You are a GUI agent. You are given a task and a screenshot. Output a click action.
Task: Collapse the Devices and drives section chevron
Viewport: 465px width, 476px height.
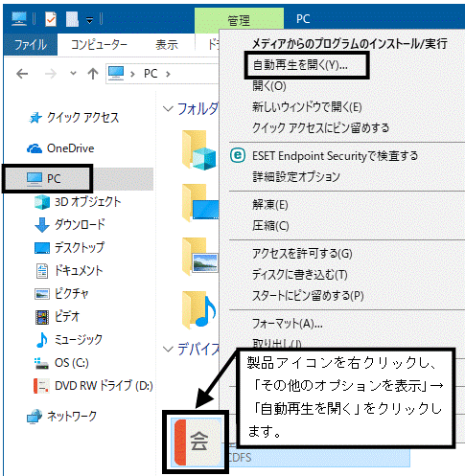[x=168, y=349]
